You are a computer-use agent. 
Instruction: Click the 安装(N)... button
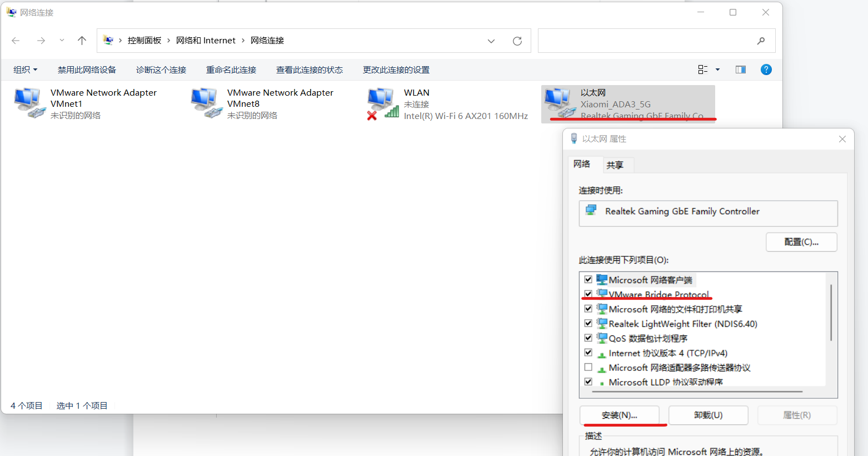[620, 415]
